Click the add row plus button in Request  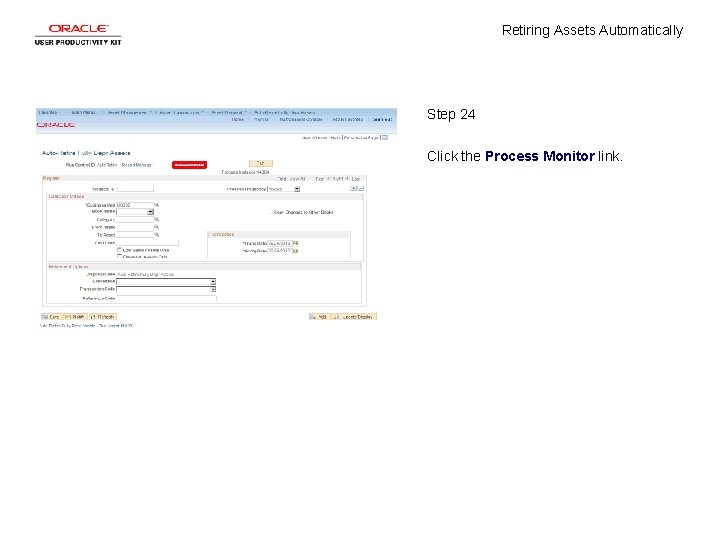click(x=354, y=188)
